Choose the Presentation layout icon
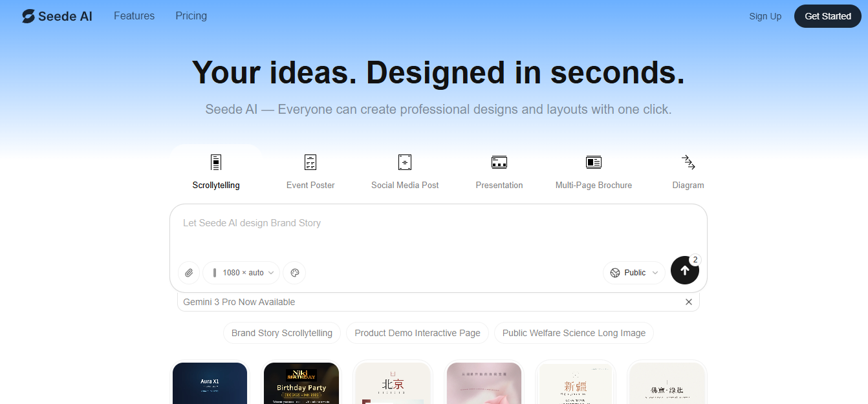Image resolution: width=868 pixels, height=404 pixels. pos(499,162)
